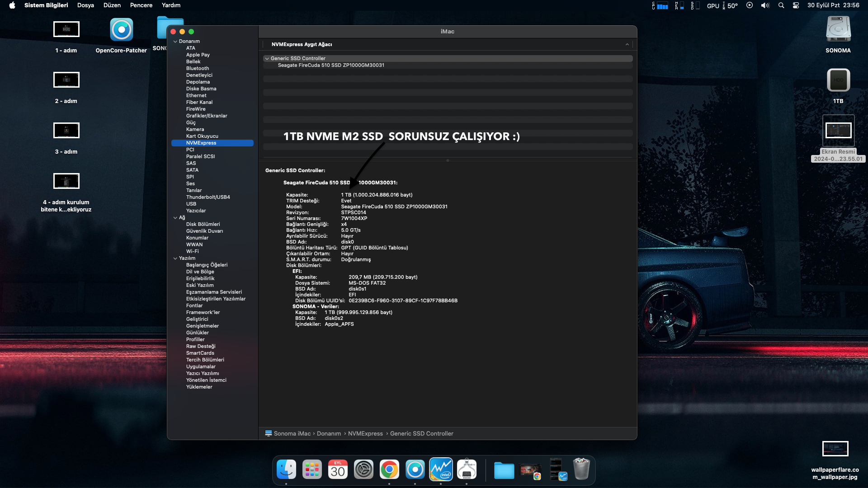Click Donanım in the bottom path bar
Image resolution: width=868 pixels, height=488 pixels.
click(x=329, y=434)
